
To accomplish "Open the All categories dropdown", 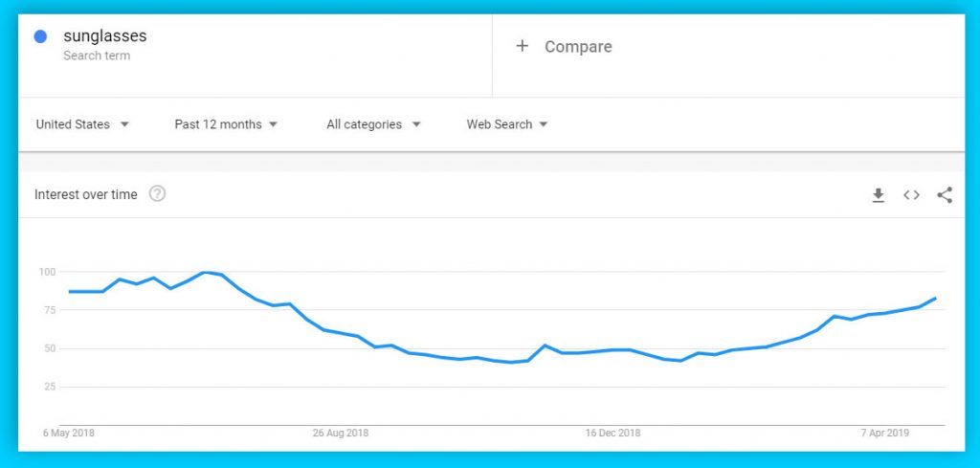I will click(x=373, y=124).
